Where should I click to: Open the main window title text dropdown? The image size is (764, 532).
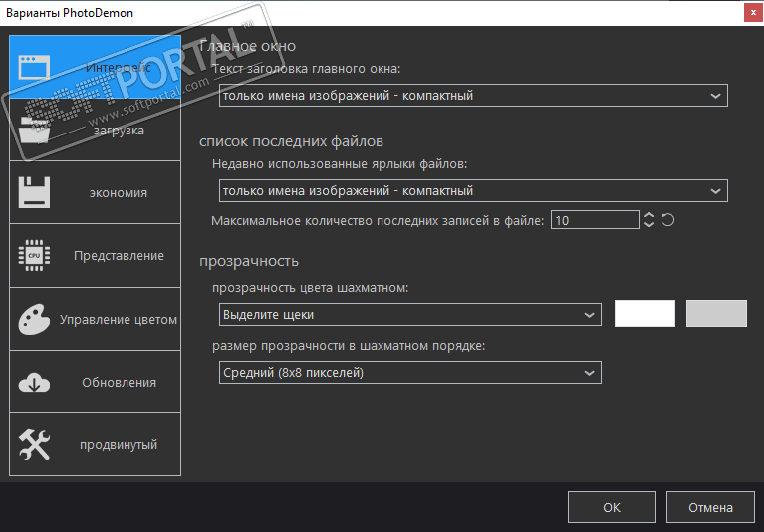(473, 96)
